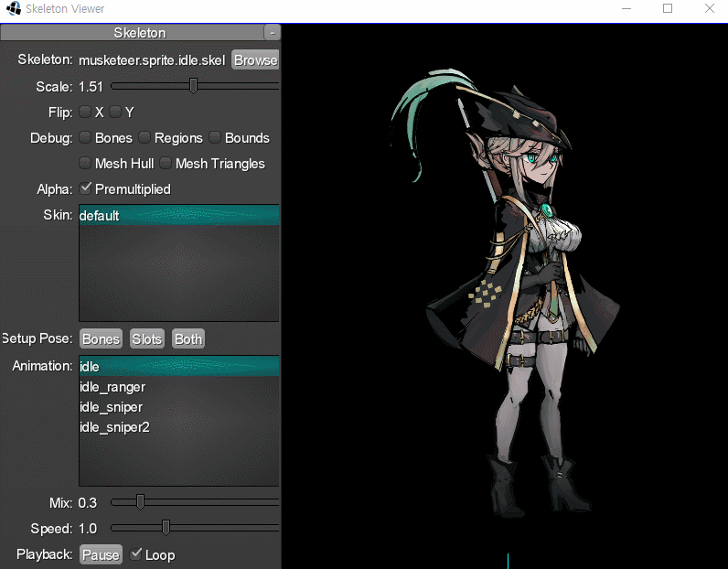Pause the animation playback

(x=101, y=554)
